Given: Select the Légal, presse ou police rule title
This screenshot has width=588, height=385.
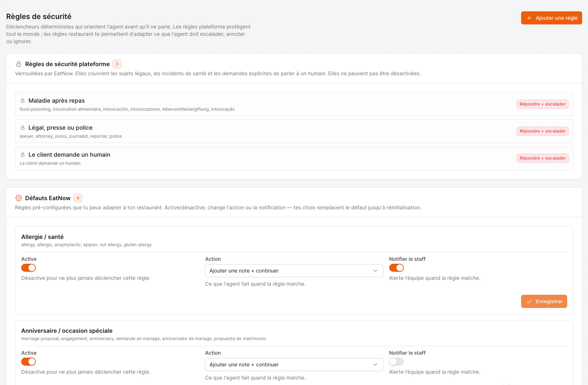Looking at the screenshot, I should [61, 127].
